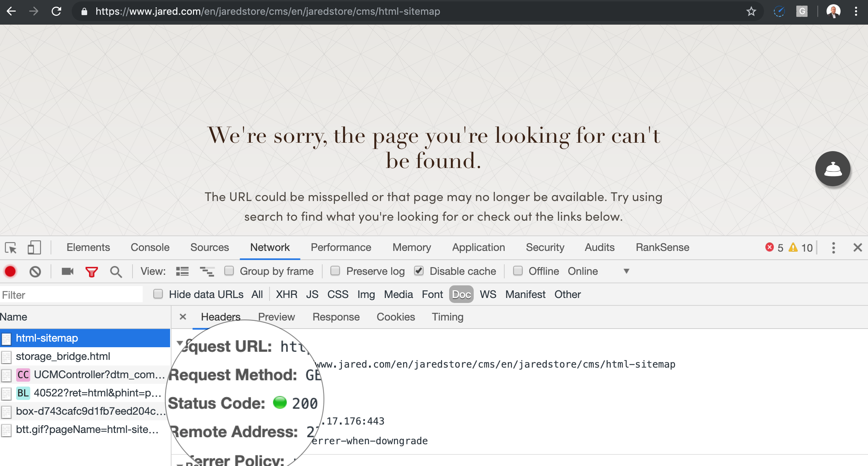Uncheck the Disable cache checkbox
The image size is (868, 466).
click(419, 271)
